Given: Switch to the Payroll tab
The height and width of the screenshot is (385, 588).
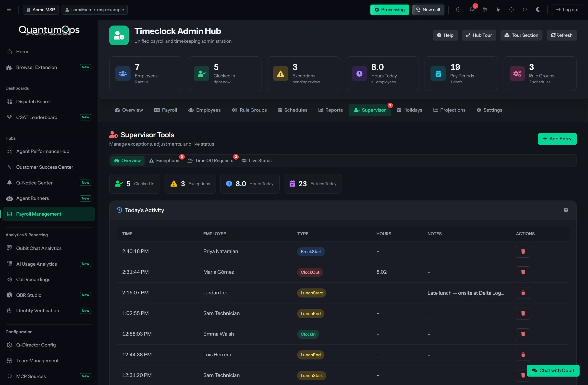Looking at the screenshot, I should pyautogui.click(x=166, y=110).
